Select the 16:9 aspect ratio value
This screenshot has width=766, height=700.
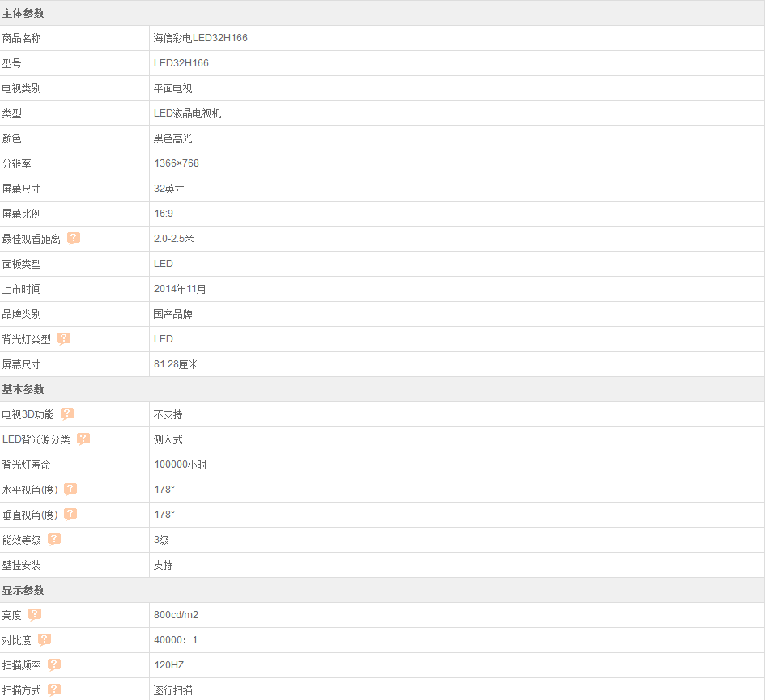coord(164,214)
